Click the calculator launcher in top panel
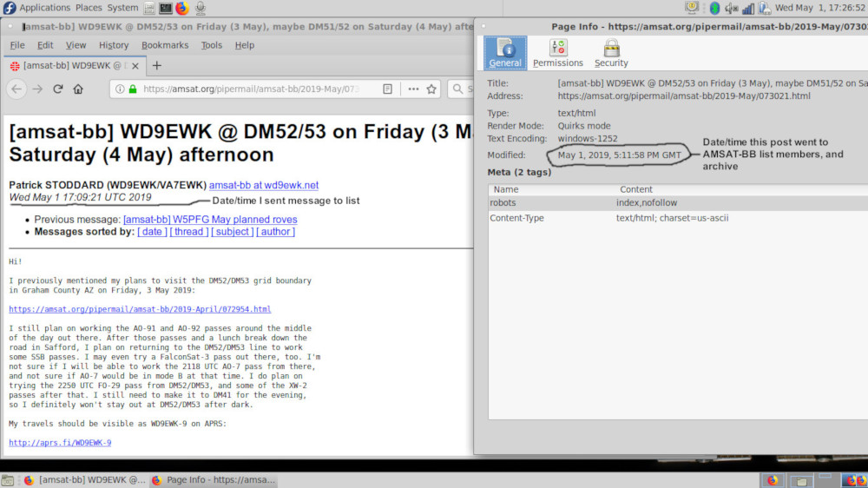 point(149,8)
